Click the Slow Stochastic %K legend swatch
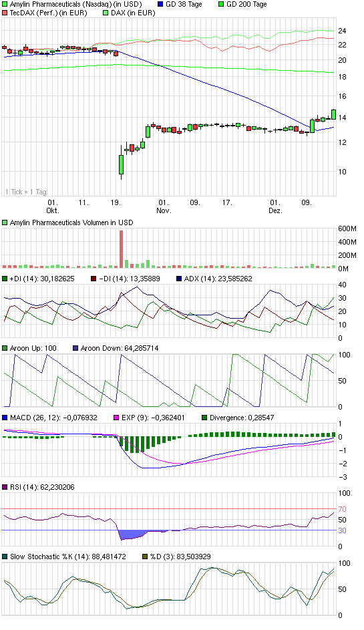The width and height of the screenshot is (364, 630). pyautogui.click(x=5, y=557)
